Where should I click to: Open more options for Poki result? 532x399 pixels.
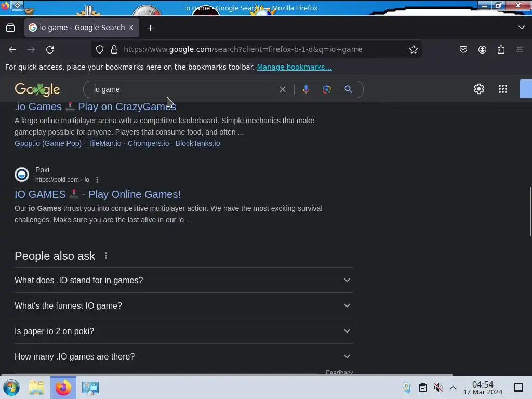(x=97, y=180)
